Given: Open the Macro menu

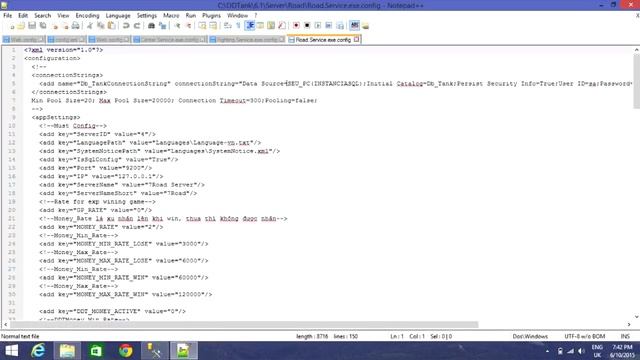Looking at the screenshot, I should pos(171,16).
